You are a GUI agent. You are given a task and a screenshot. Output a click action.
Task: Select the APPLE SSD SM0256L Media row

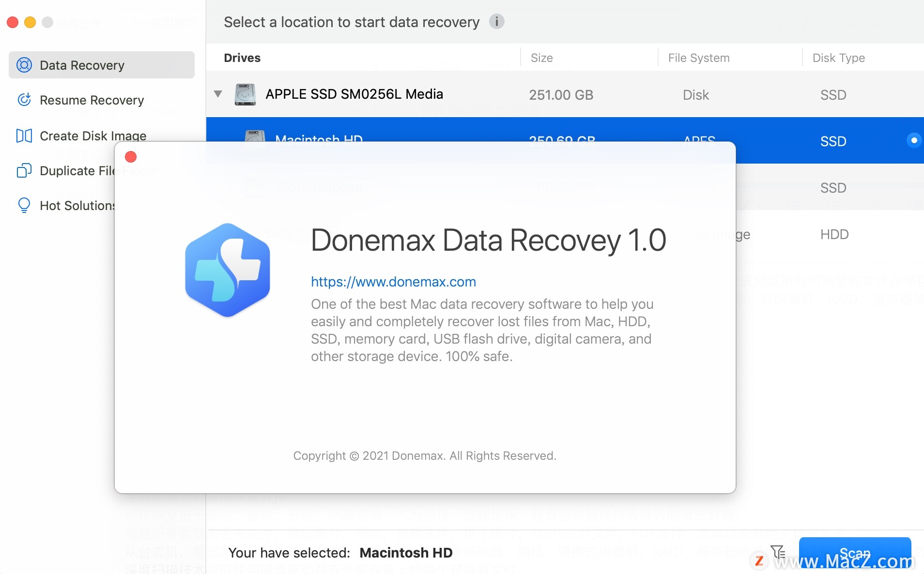click(x=565, y=94)
